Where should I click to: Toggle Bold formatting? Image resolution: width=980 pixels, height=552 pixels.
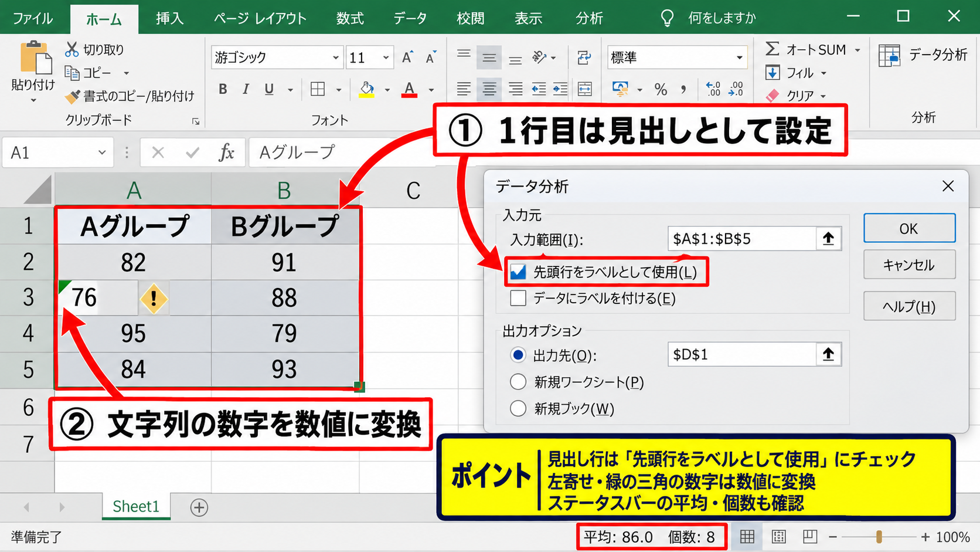coord(223,89)
